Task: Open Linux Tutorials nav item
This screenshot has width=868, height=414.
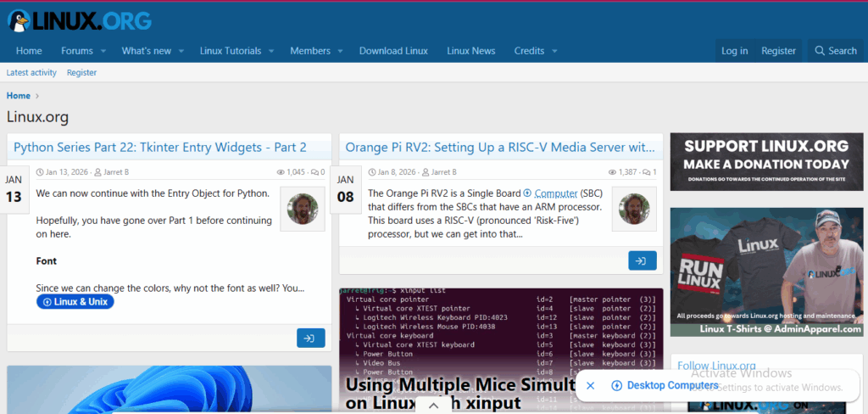Action: (231, 51)
